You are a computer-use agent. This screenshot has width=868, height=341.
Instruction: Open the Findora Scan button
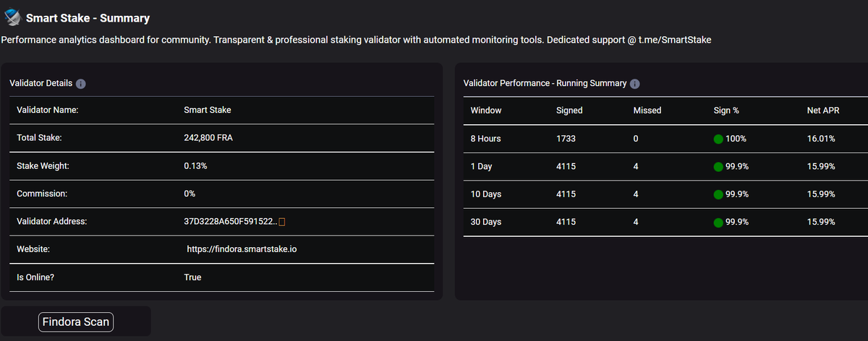point(76,321)
